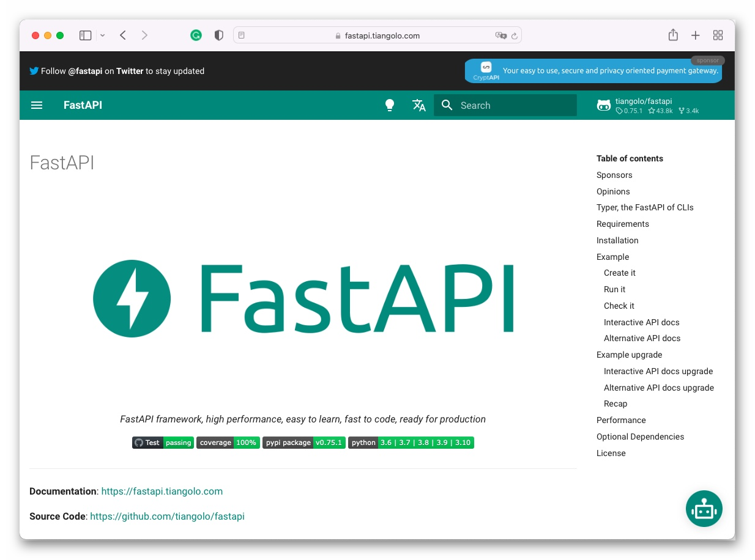Jump to Example upgrade section

click(629, 355)
